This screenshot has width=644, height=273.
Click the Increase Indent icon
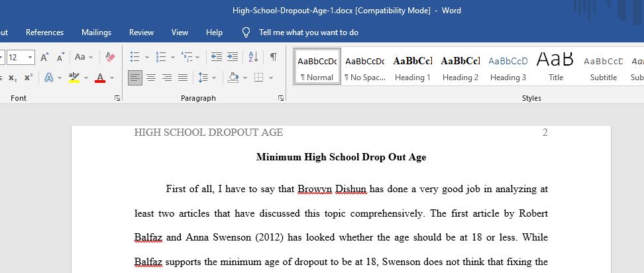[233, 57]
